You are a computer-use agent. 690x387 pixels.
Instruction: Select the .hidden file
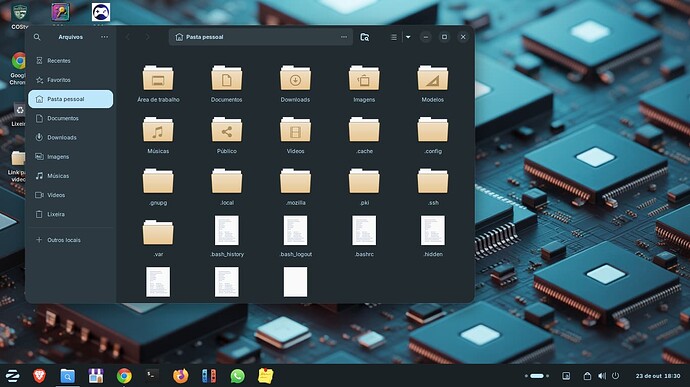pos(433,236)
